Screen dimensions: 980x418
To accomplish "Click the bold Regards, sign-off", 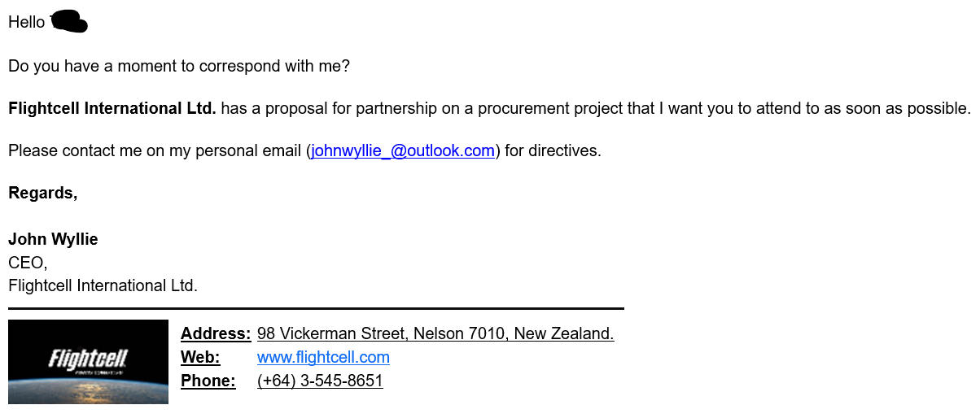I will point(43,194).
